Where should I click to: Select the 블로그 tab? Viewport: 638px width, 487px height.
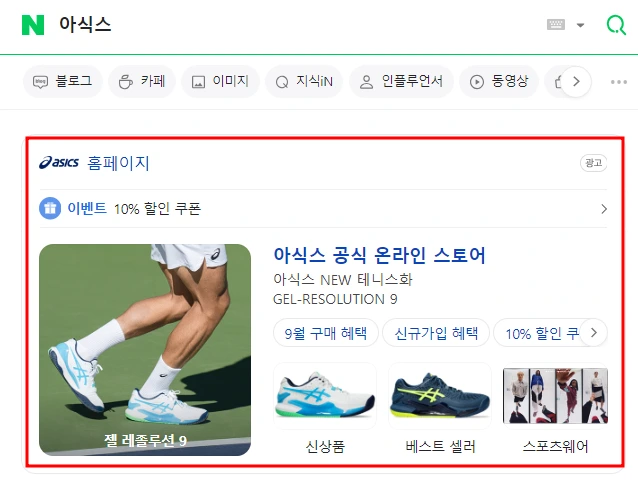(x=63, y=81)
